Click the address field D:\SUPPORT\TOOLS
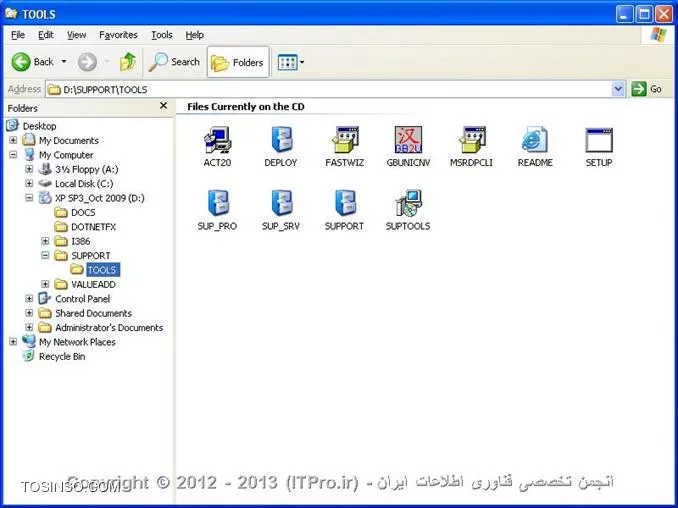678x508 pixels. [x=329, y=89]
